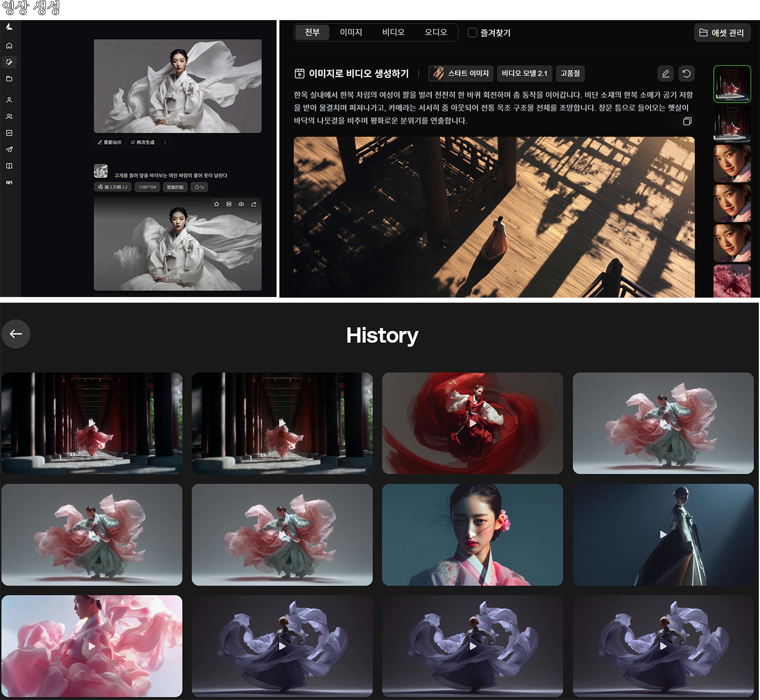Open the folder icon in left sidebar
This screenshot has height=700, width=760.
click(9, 79)
